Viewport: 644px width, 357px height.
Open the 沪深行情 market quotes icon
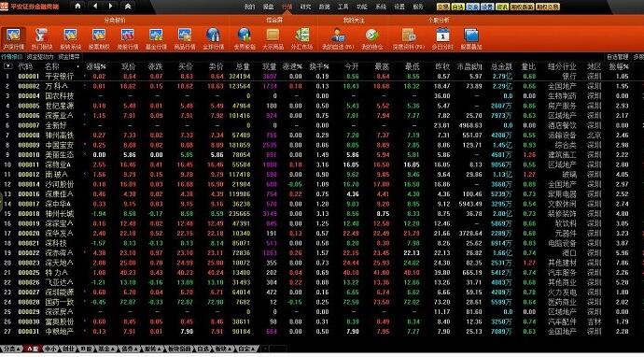(x=14, y=38)
